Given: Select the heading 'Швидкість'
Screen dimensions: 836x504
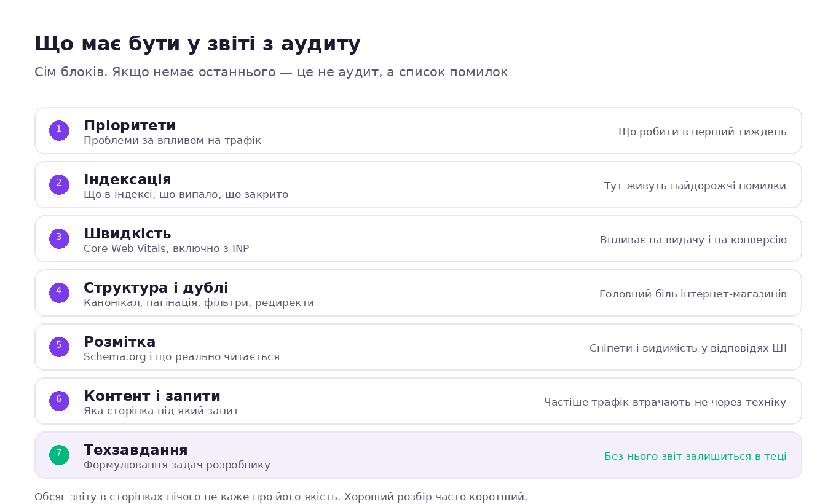Looking at the screenshot, I should (x=127, y=234).
